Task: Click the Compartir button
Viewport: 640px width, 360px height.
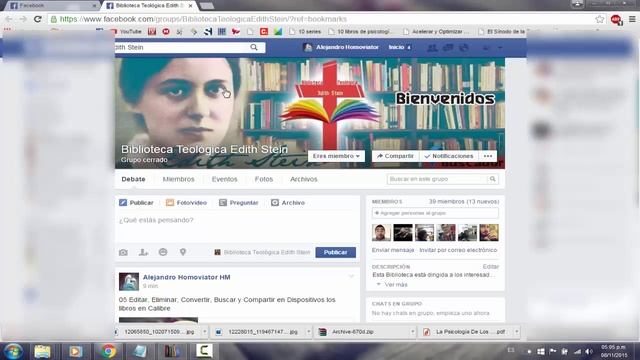Action: click(x=395, y=156)
